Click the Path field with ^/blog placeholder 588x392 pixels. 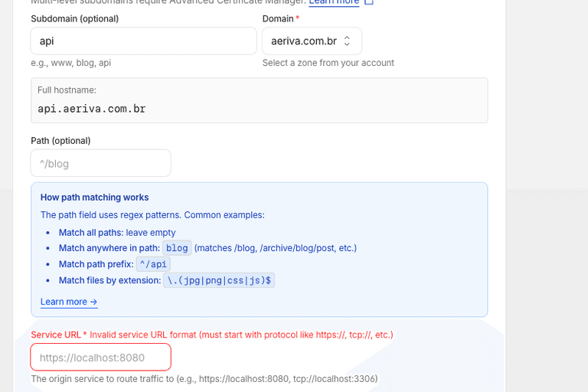[101, 163]
